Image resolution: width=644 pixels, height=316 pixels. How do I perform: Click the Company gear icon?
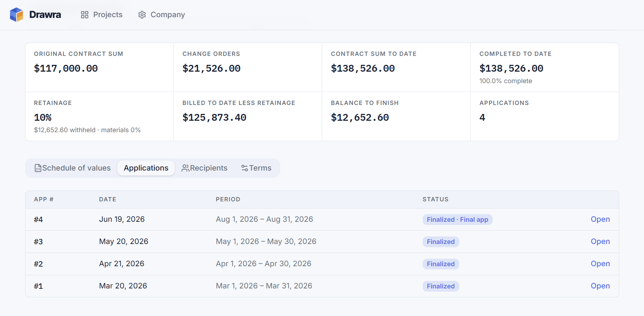point(142,15)
